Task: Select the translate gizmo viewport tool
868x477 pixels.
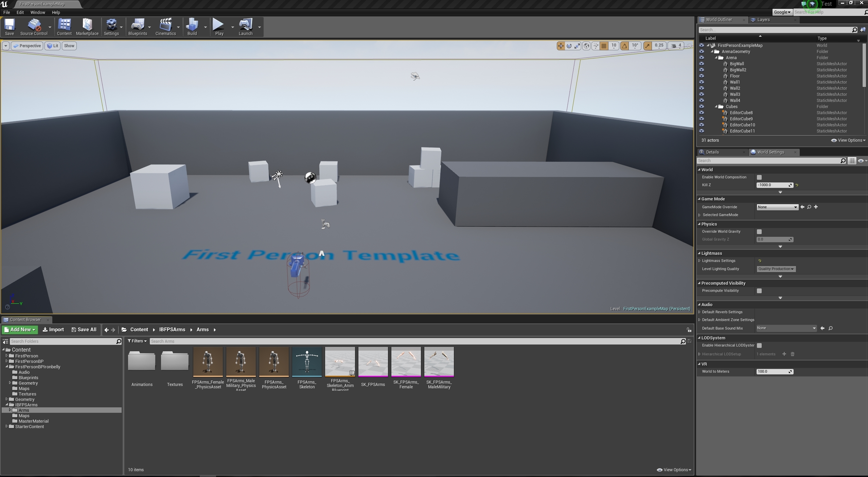Action: [x=561, y=46]
